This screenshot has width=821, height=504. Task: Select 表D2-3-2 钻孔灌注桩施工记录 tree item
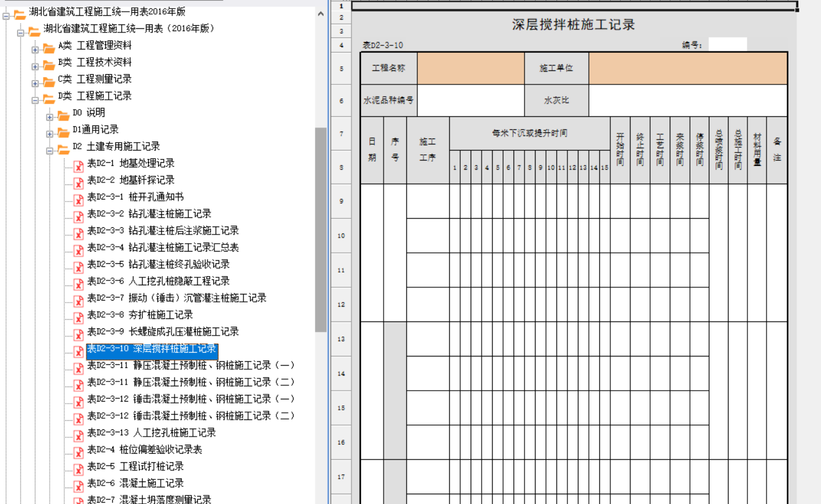pos(149,214)
